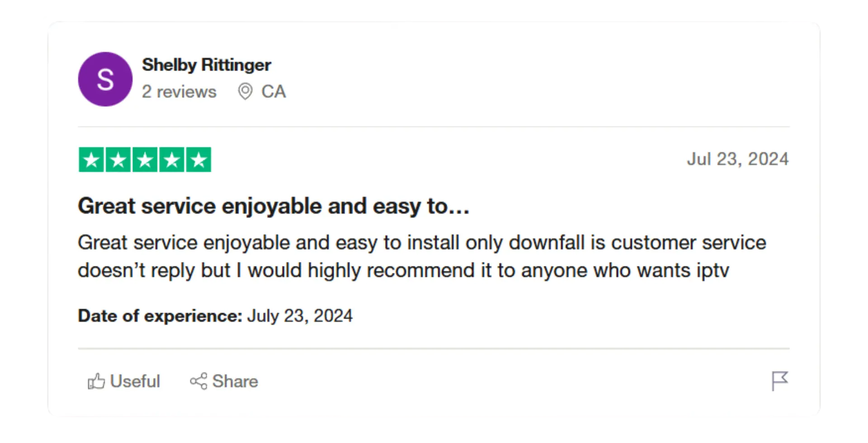Click the July 23, 2024 experience date
Image resolution: width=868 pixels, height=443 pixels.
point(300,316)
